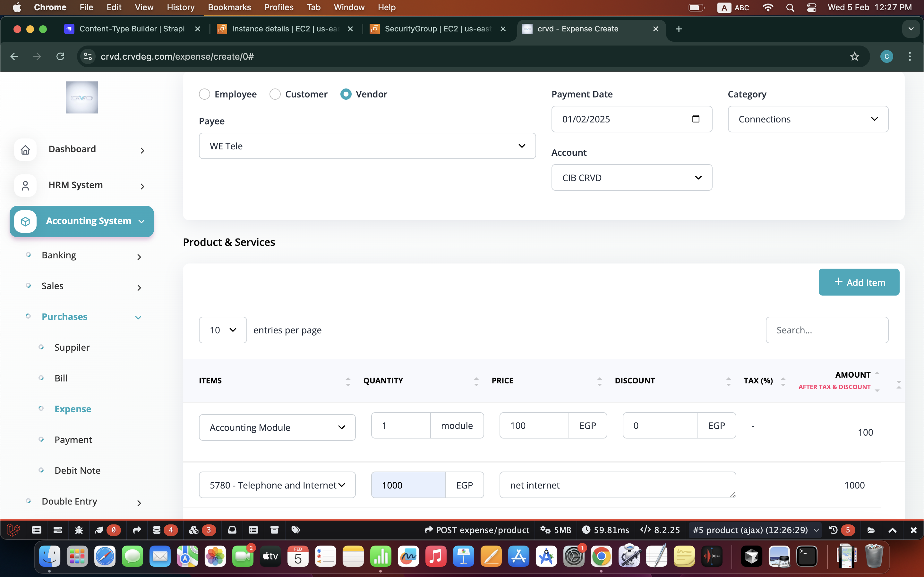Click the debugbar bug exceptions icon
The width and height of the screenshot is (924, 577).
click(x=79, y=530)
